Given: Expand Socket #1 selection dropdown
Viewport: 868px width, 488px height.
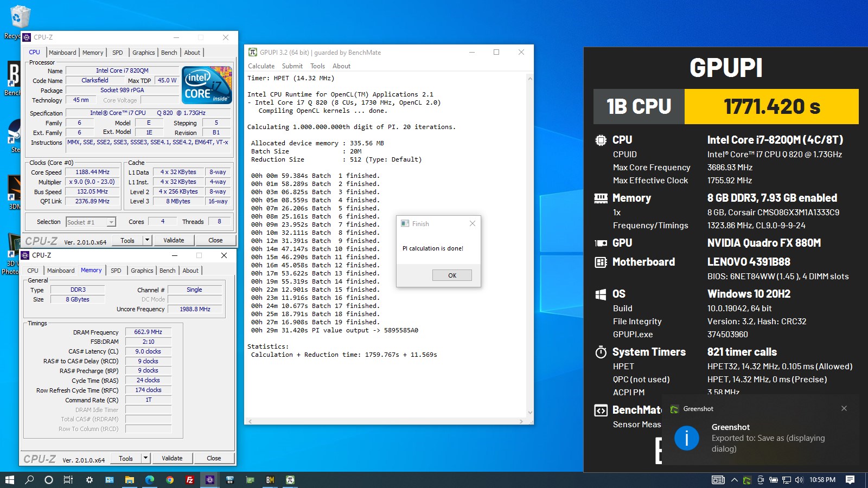Looking at the screenshot, I should (111, 222).
